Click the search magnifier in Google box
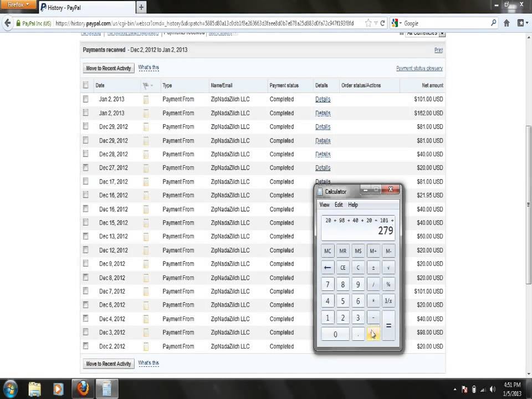532x399 pixels. pos(493,23)
